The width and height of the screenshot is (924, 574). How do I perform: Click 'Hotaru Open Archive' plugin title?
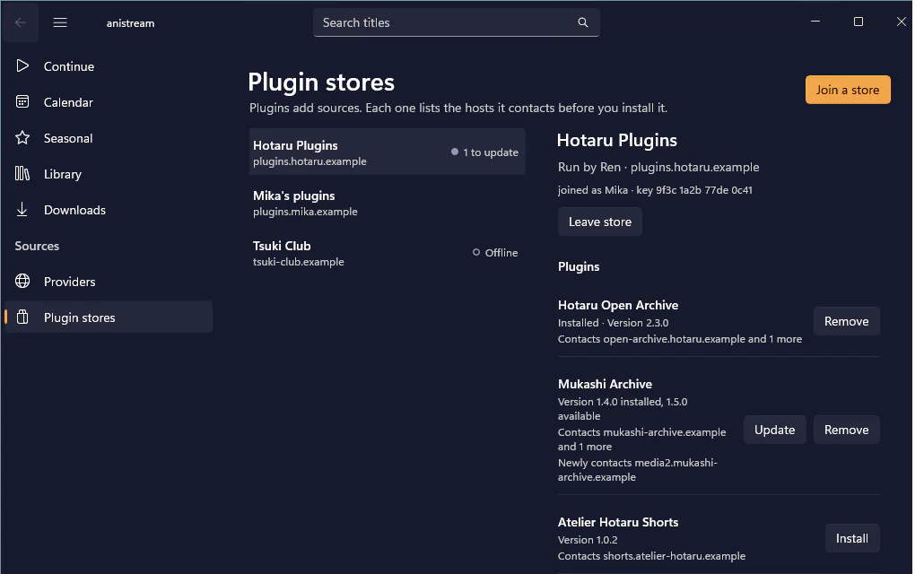[617, 305]
